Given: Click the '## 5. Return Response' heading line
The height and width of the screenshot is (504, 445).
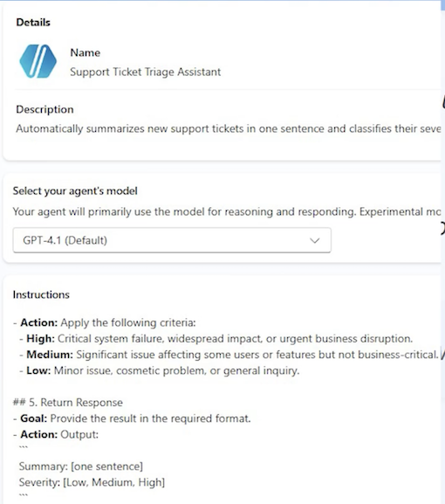Looking at the screenshot, I should coord(68,403).
